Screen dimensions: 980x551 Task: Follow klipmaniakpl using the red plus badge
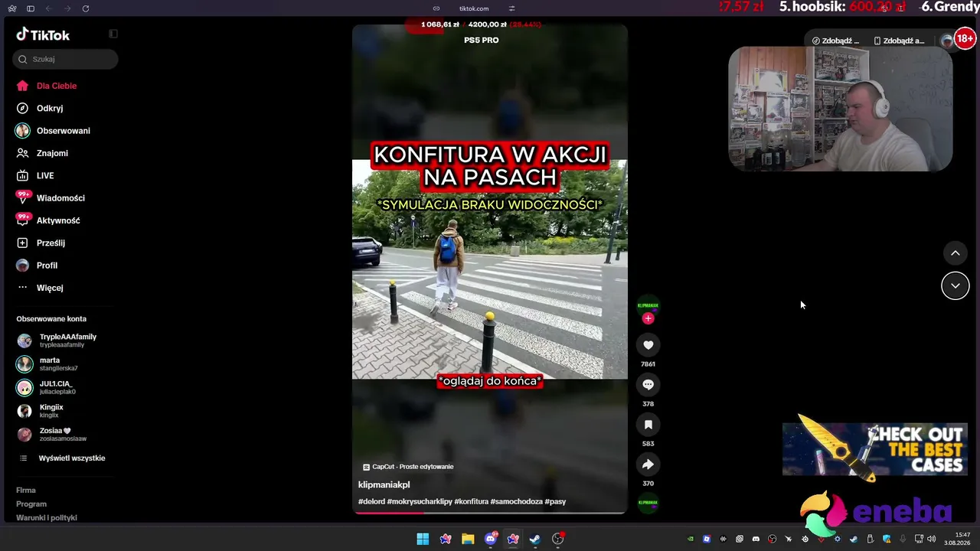pyautogui.click(x=648, y=318)
